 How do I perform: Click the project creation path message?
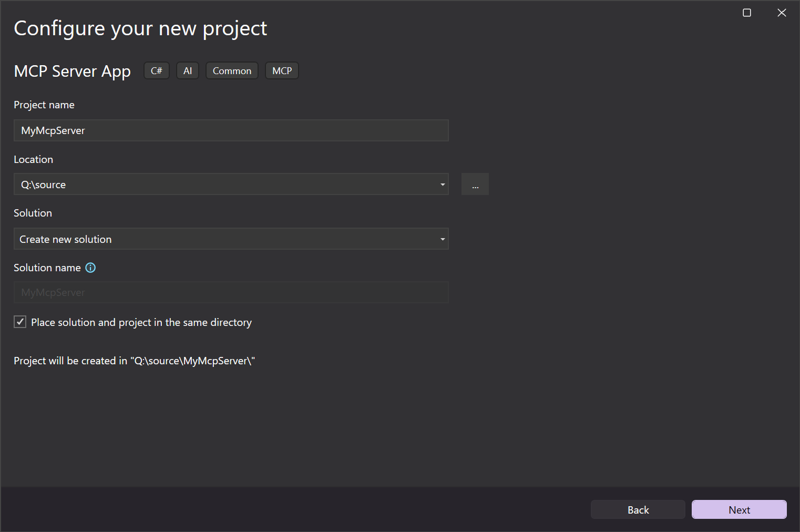tap(134, 361)
